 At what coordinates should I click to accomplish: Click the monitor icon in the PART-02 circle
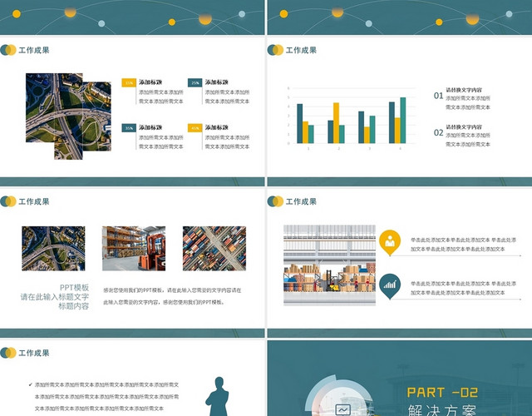(x=342, y=410)
